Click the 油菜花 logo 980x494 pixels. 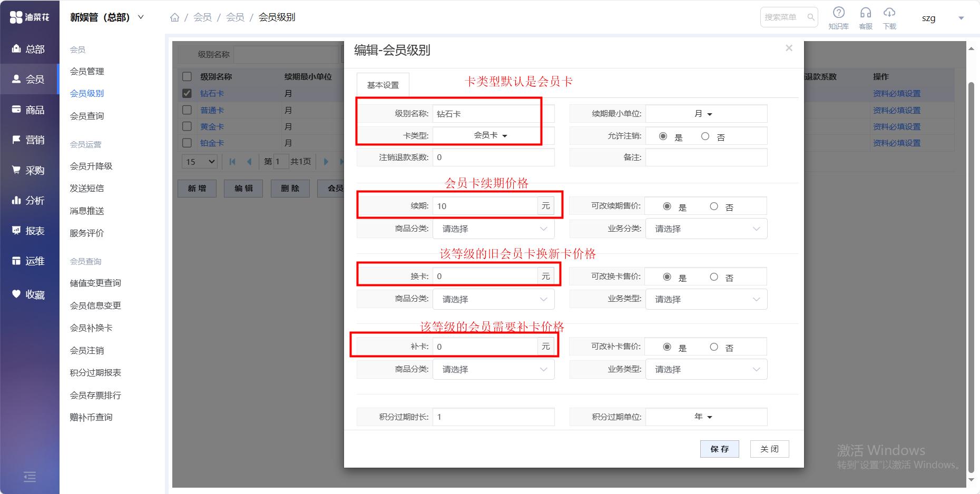point(30,17)
